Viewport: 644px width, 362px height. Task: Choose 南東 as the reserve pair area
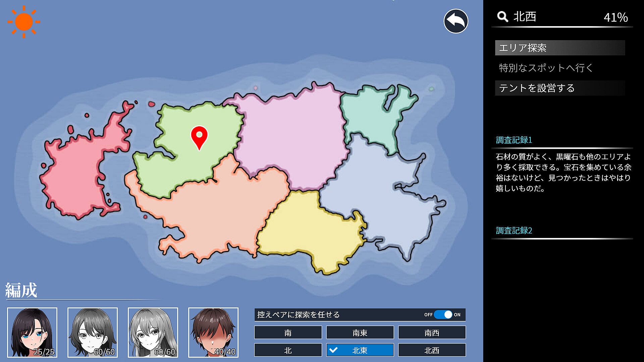pyautogui.click(x=360, y=333)
